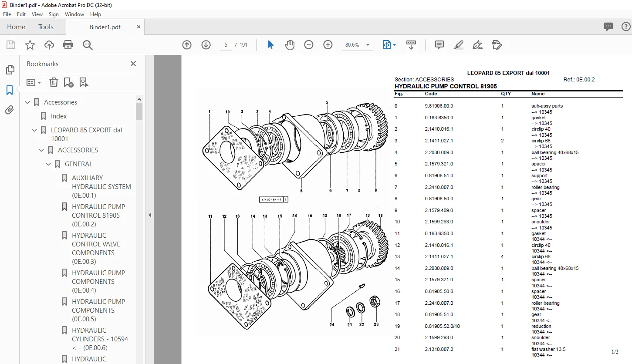Select the Binder1.pdf document tab
The image size is (632, 364).
coord(105,27)
